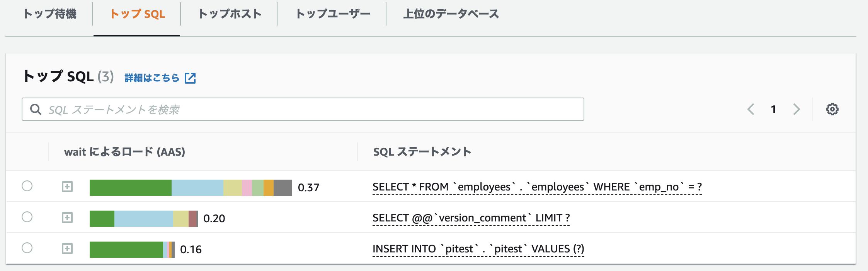Expand the INSERT INTO pitest row

coord(67,249)
